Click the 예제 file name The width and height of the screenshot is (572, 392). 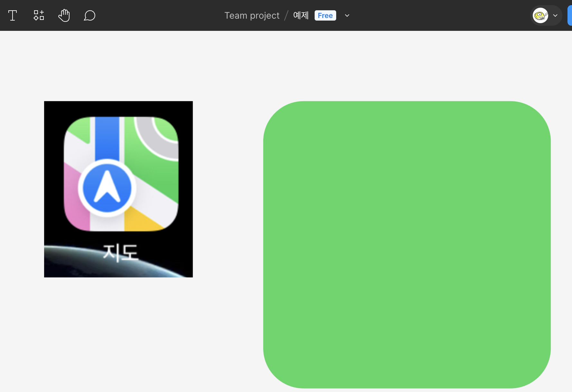coord(301,15)
